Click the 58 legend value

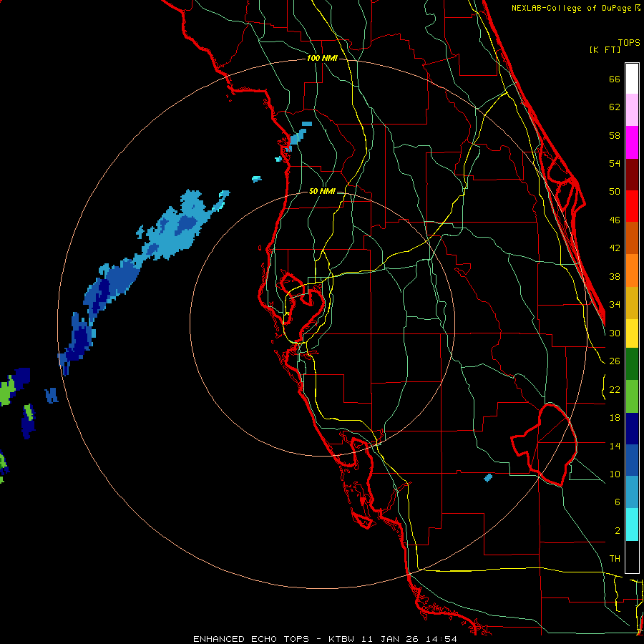tap(615, 135)
